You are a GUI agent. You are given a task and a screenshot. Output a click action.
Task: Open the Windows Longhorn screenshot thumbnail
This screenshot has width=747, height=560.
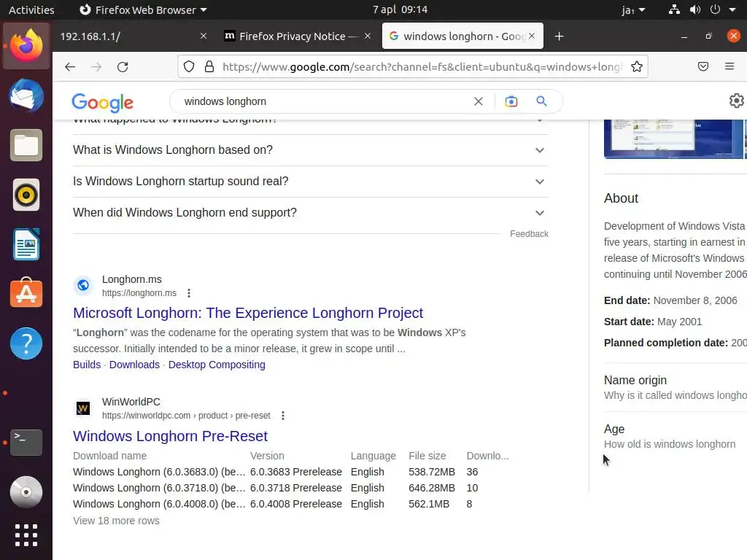click(673, 139)
